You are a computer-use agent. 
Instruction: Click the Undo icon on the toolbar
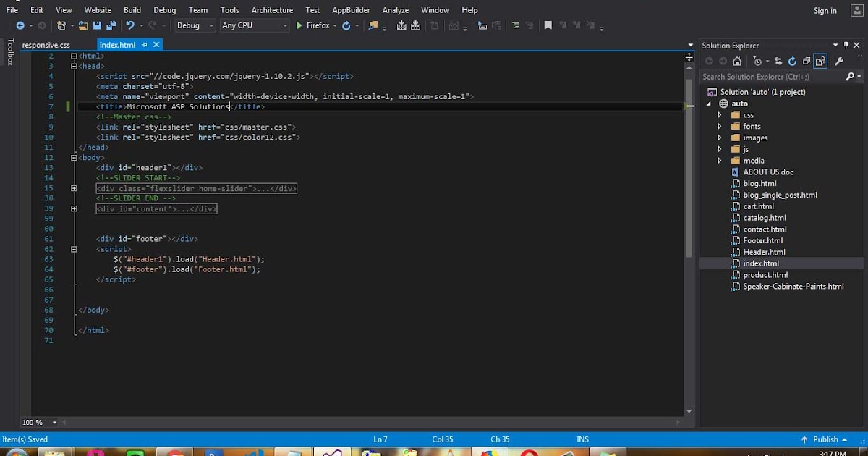point(130,25)
